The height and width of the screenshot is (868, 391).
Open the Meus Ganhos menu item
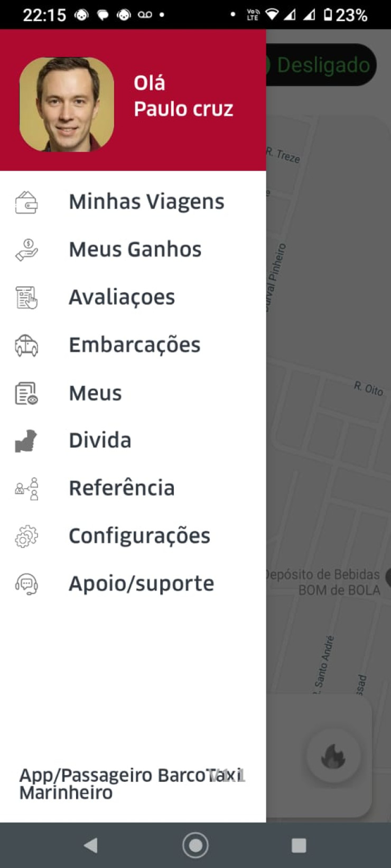pyautogui.click(x=135, y=250)
